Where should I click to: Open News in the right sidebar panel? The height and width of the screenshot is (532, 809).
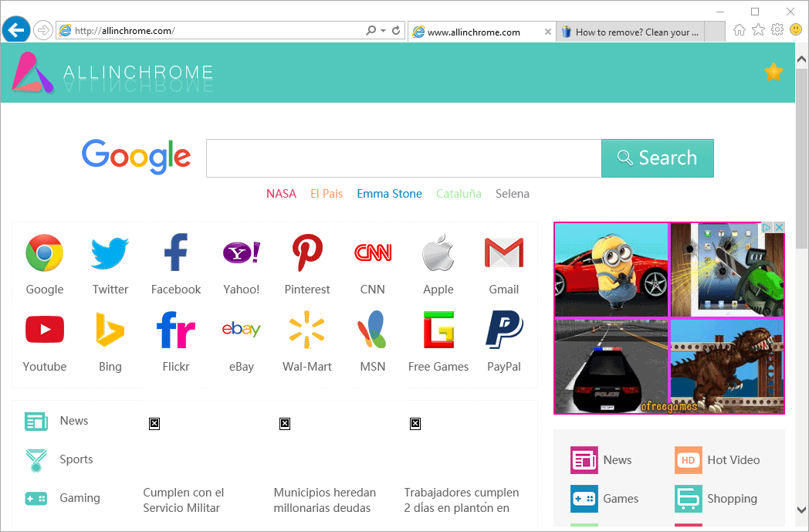601,459
